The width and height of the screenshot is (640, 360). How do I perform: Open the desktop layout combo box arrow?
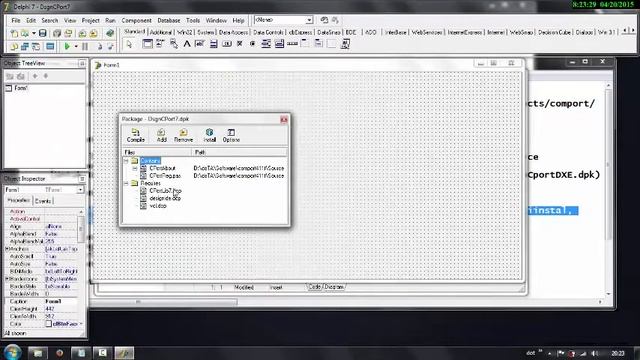[x=309, y=20]
